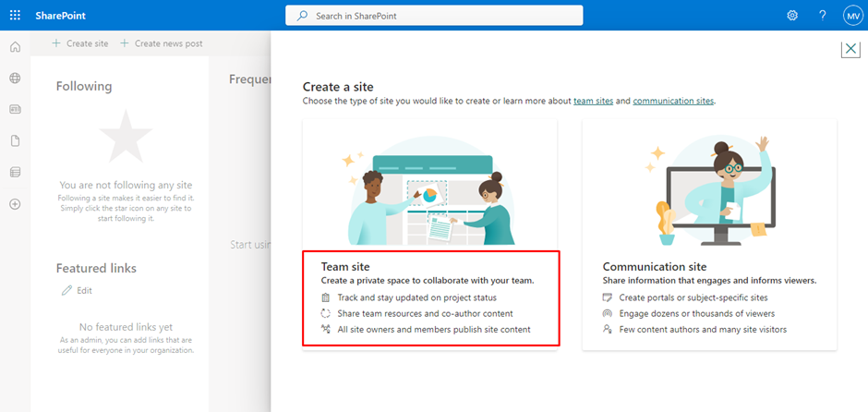
Task: Click 'Share team resources and co-author content'
Action: click(425, 313)
